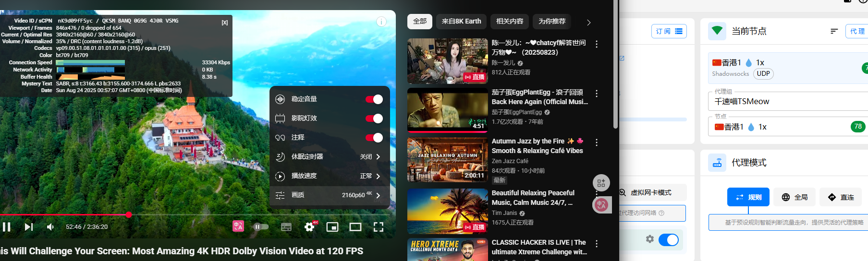Toggle the autoplay switch in player controls
The image size is (868, 261).
click(x=261, y=227)
